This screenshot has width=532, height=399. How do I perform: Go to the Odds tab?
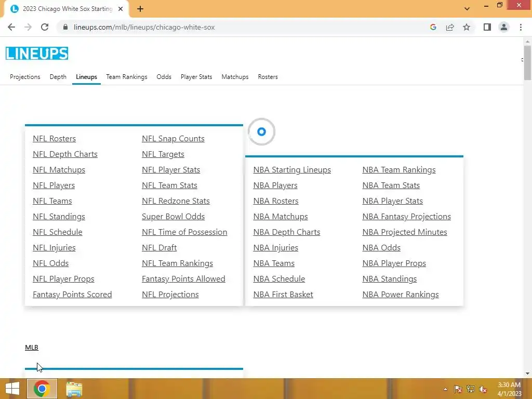(x=164, y=77)
